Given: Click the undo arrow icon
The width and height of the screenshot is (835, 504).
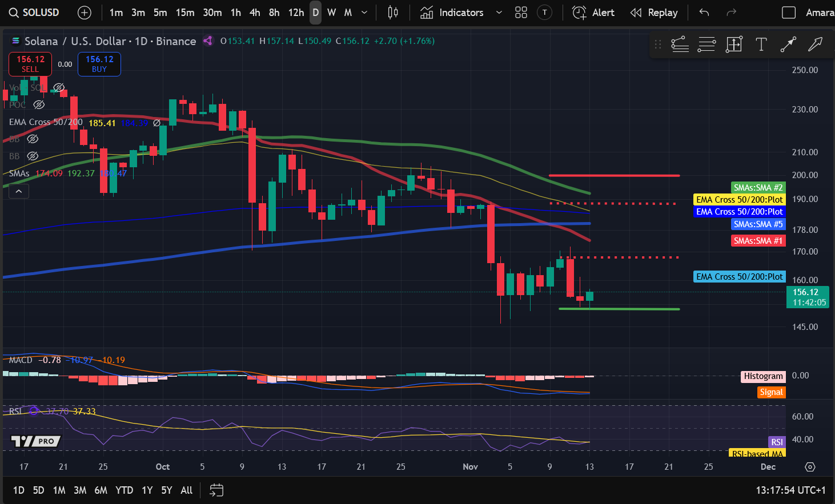Looking at the screenshot, I should point(703,12).
